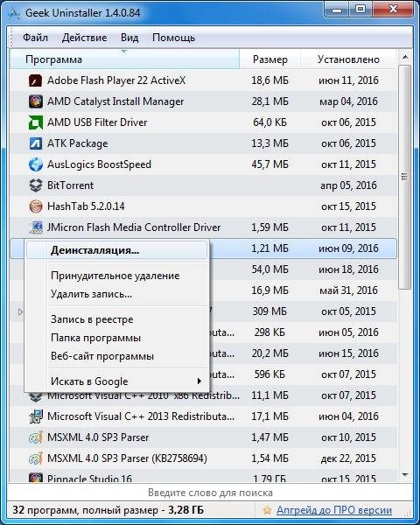
Task: Click the 596 КБ size cell
Action: 270,374
